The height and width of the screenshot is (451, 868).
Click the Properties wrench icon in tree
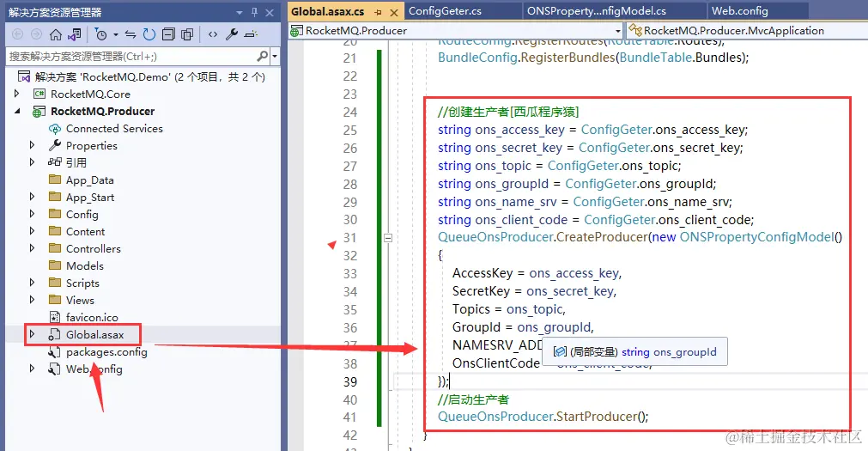click(x=55, y=145)
